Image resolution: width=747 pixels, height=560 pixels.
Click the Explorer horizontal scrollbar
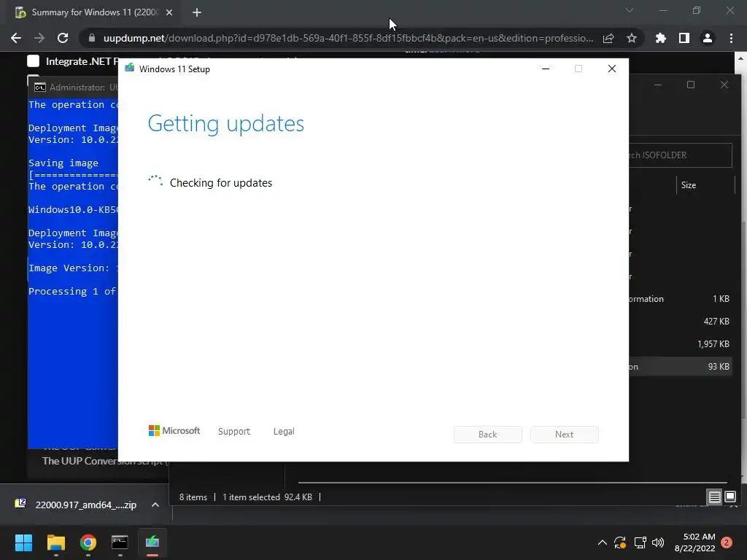(x=513, y=483)
